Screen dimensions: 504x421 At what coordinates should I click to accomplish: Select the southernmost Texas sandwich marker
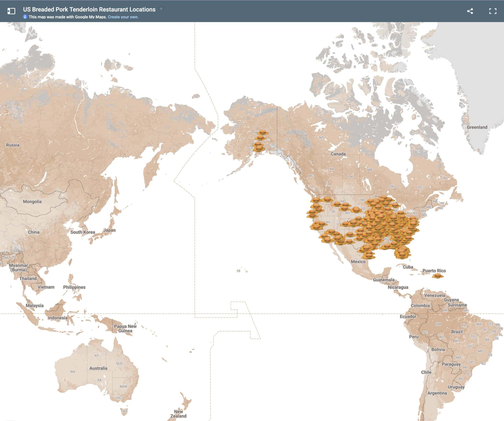369,256
